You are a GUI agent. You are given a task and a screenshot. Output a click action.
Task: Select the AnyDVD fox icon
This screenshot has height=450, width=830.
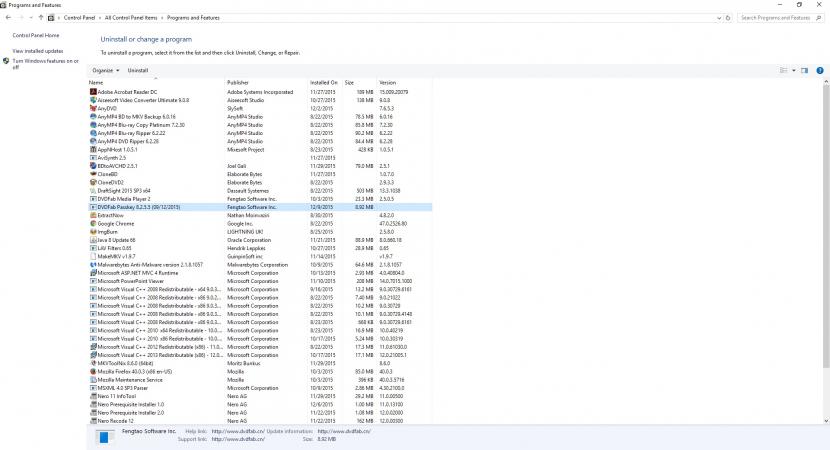pyautogui.click(x=92, y=108)
